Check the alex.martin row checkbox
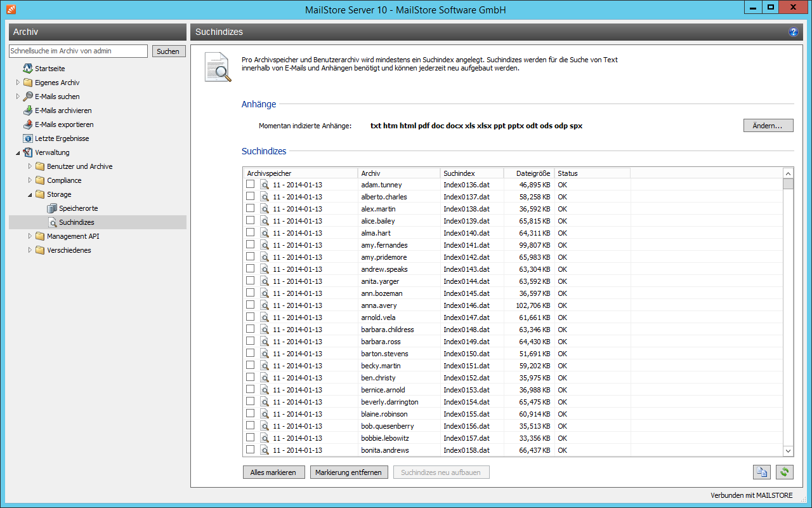This screenshot has width=812, height=508. (251, 208)
